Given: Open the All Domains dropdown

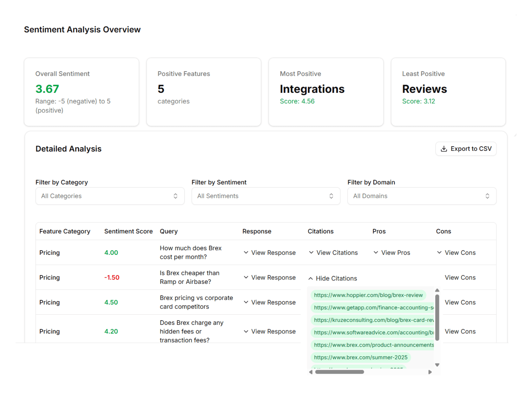Looking at the screenshot, I should pyautogui.click(x=421, y=196).
